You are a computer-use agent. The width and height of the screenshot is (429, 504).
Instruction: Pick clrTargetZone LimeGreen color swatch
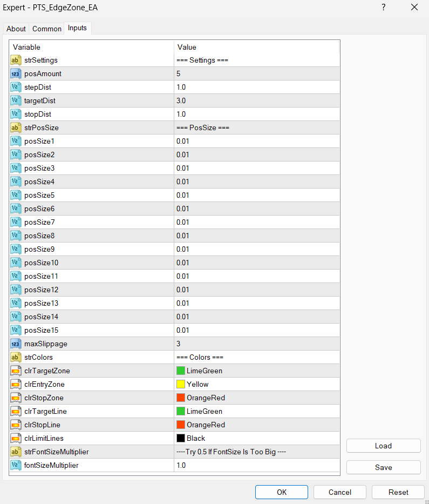181,371
